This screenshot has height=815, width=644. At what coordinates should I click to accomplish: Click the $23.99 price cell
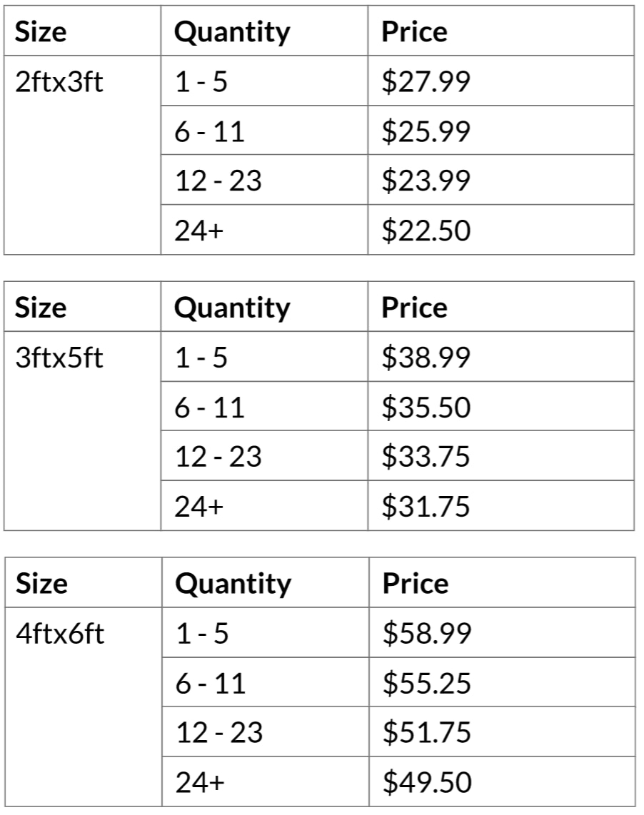click(x=501, y=180)
